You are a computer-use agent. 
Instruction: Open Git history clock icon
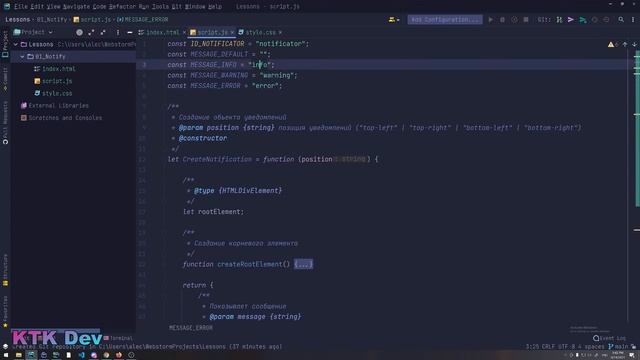tap(595, 20)
